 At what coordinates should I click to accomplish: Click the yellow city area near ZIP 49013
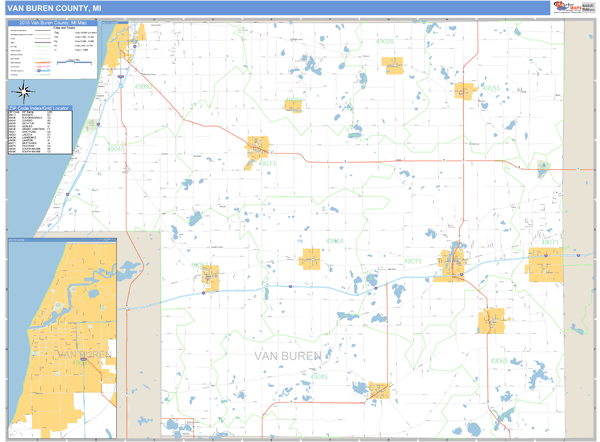tap(259, 150)
